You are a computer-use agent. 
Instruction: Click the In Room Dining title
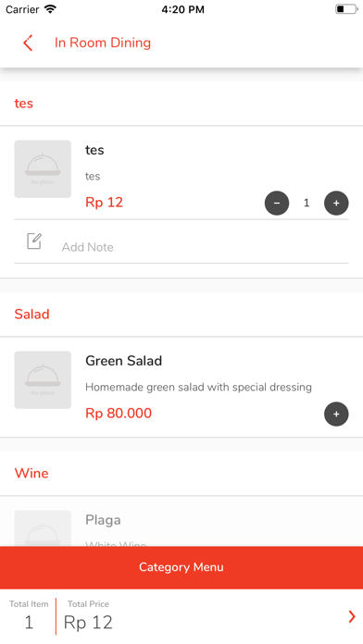pyautogui.click(x=103, y=43)
